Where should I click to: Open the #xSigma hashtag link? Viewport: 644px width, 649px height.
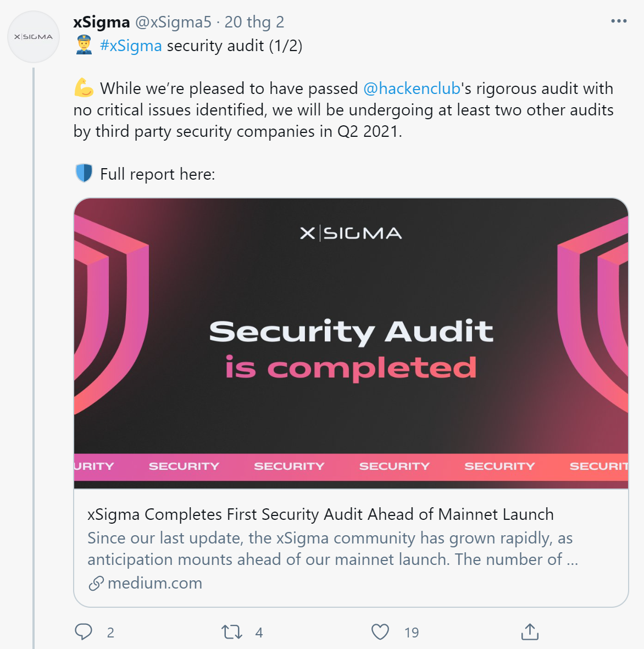[x=131, y=46]
